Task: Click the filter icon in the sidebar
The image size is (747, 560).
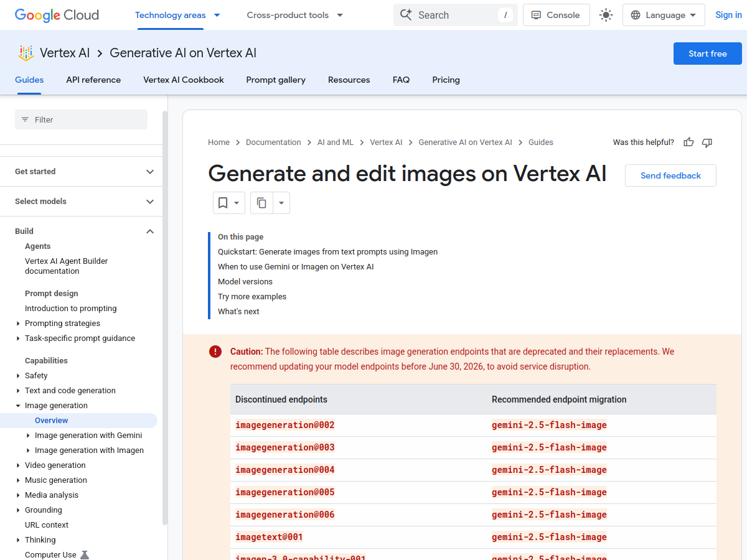Action: 25,119
